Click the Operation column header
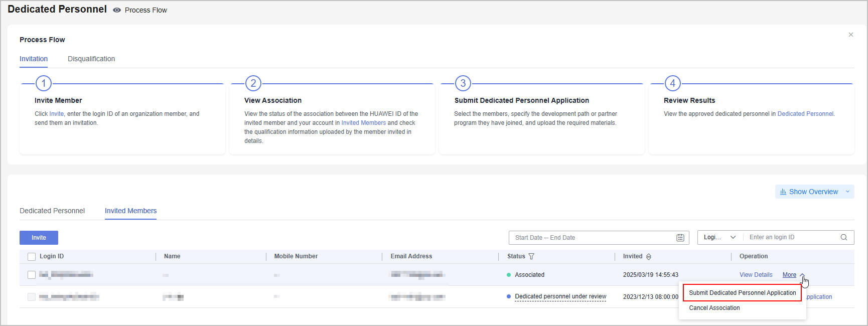The image size is (868, 326). 754,256
